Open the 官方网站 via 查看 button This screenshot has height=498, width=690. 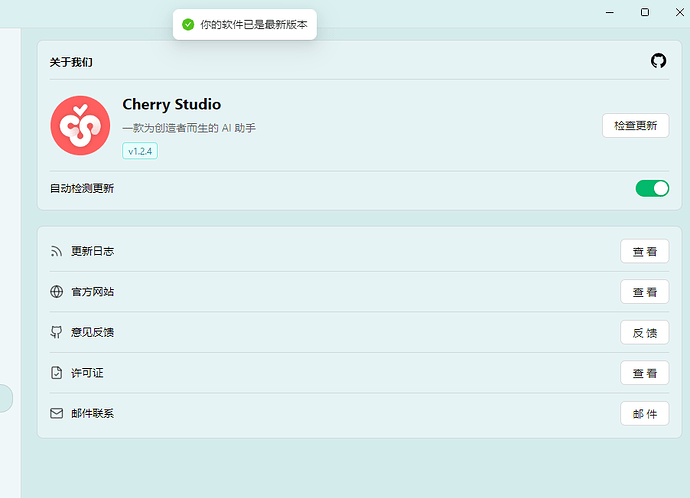click(x=645, y=292)
